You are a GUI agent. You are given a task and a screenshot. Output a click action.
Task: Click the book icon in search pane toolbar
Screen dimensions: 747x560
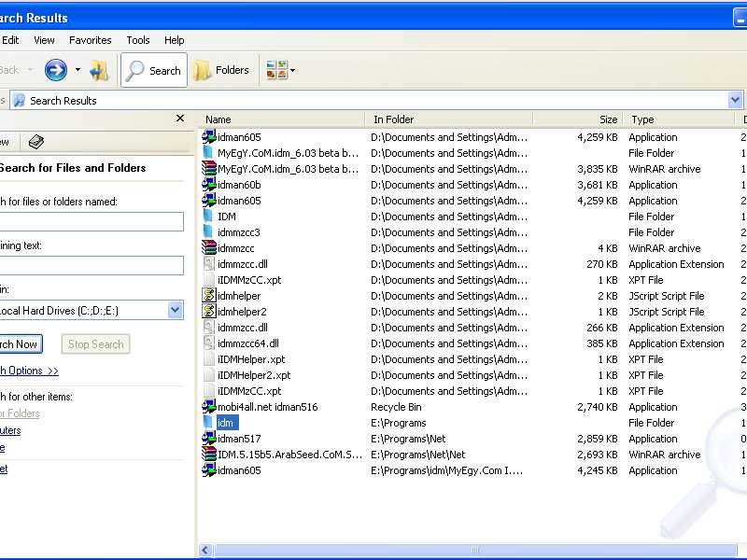36,142
